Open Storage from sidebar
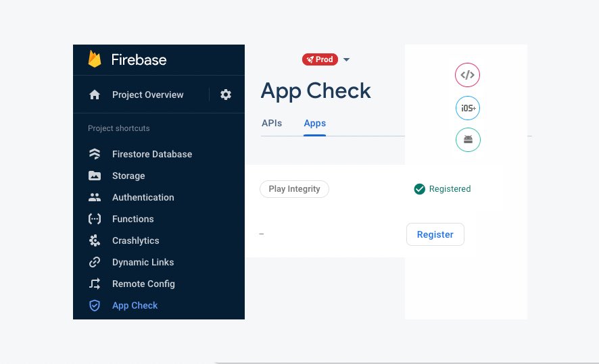Image resolution: width=599 pixels, height=364 pixels. (128, 176)
